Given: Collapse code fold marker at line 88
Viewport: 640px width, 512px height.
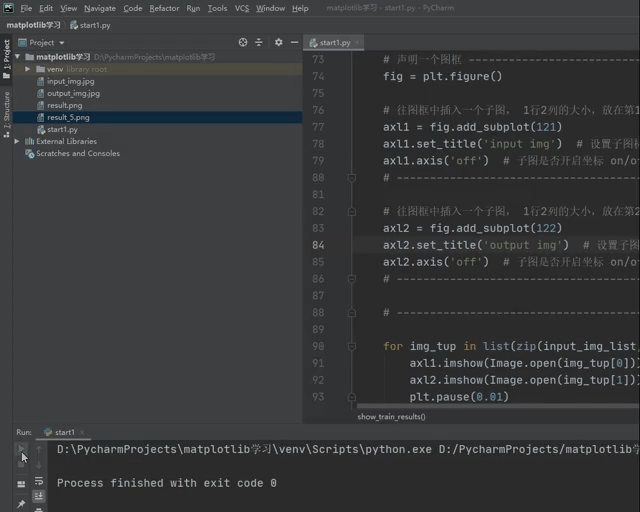Looking at the screenshot, I should 351,313.
